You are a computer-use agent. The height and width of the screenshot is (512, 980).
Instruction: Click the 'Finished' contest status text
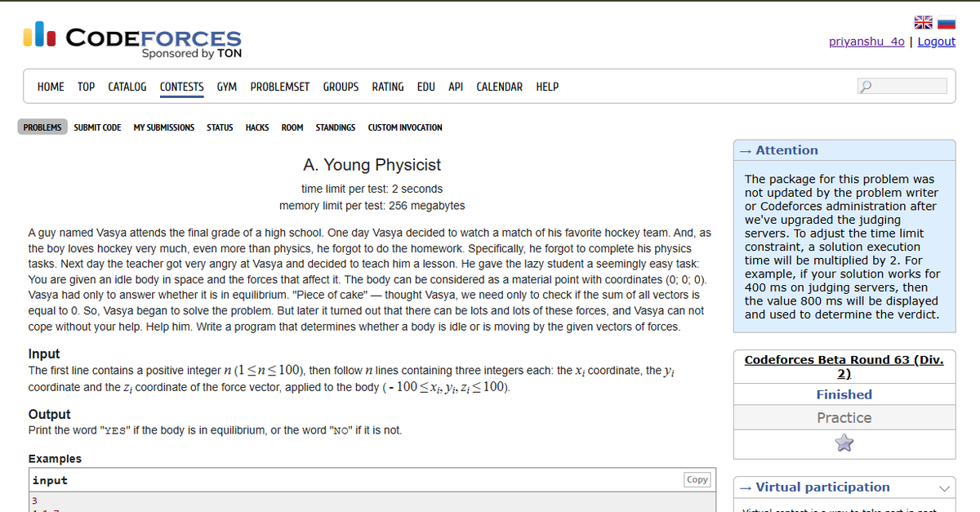click(844, 394)
